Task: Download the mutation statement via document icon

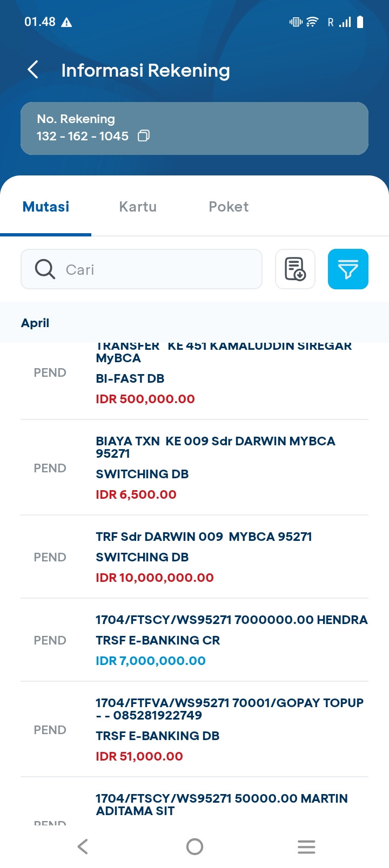Action: point(295,269)
